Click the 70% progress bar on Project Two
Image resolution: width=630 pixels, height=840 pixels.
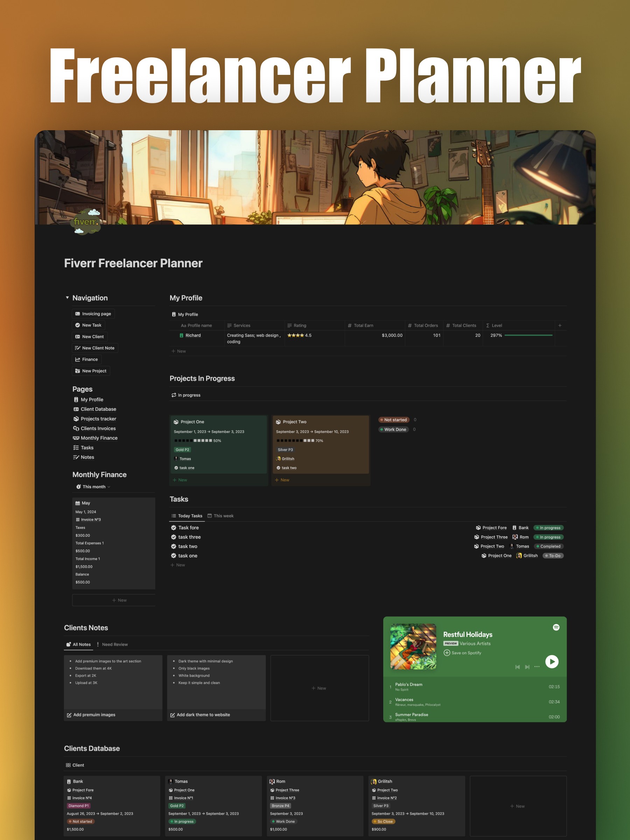[295, 441]
